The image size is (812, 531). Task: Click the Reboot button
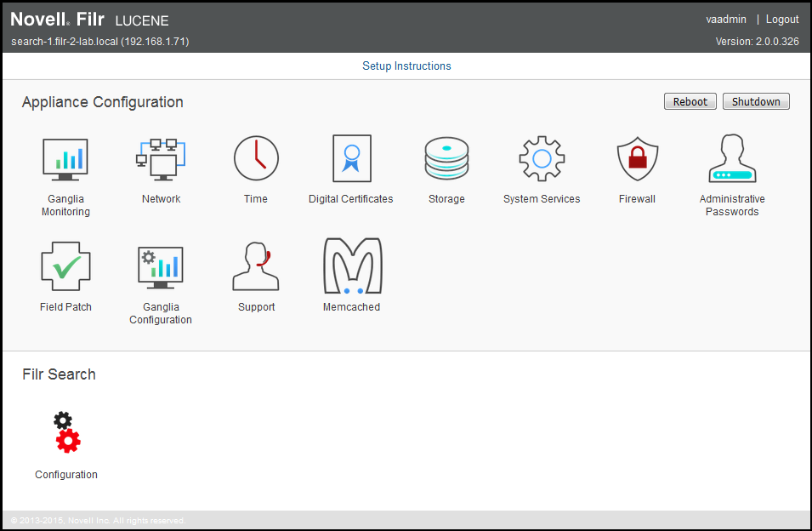click(x=690, y=101)
